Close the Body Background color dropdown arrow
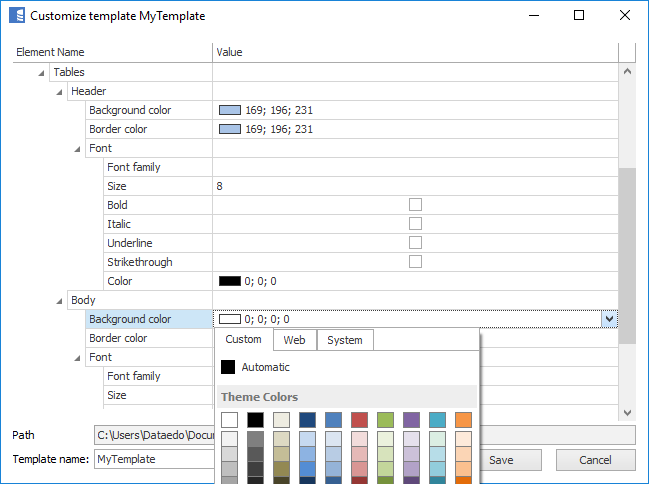The height and width of the screenshot is (484, 649). [608, 319]
